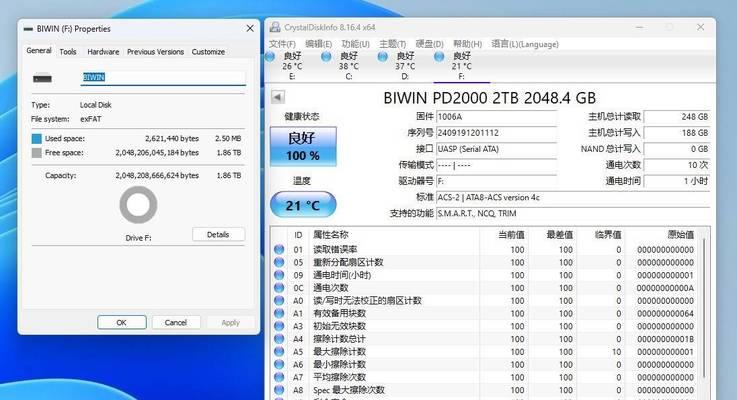Image resolution: width=737 pixels, height=400 pixels.
Task: Open the 功能(U) menu
Action: pyautogui.click(x=355, y=44)
